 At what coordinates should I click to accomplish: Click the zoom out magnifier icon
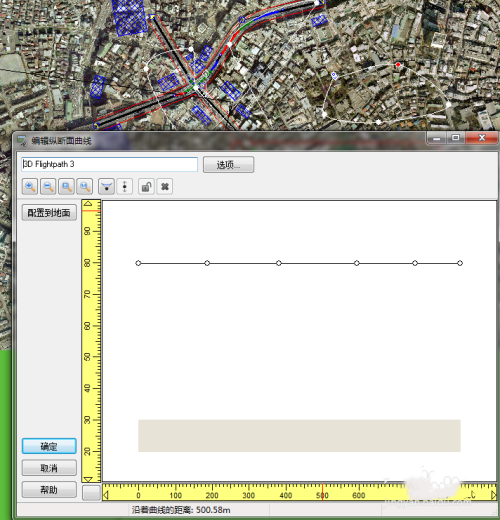pyautogui.click(x=48, y=186)
